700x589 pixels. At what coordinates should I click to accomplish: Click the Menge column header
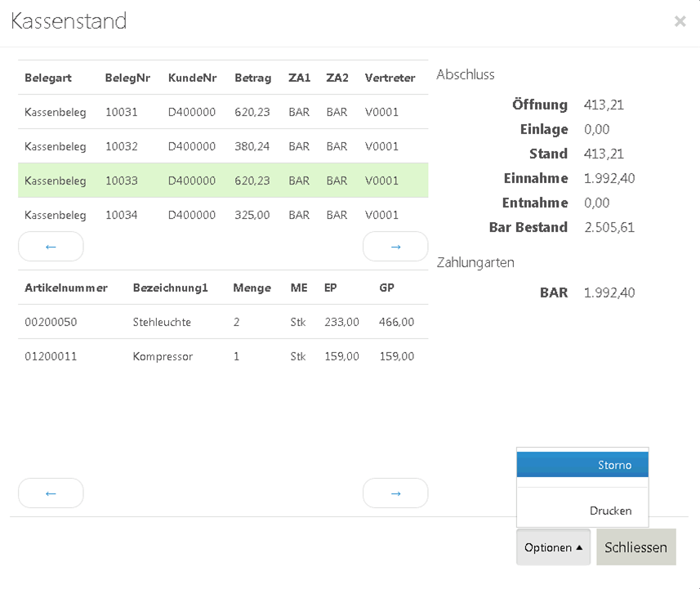coord(252,288)
